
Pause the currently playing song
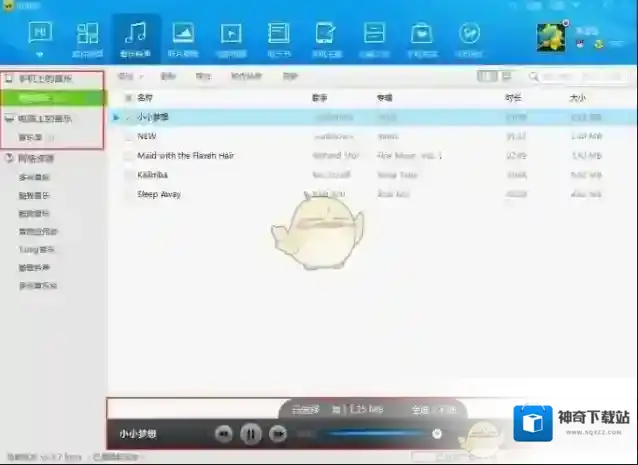click(251, 433)
